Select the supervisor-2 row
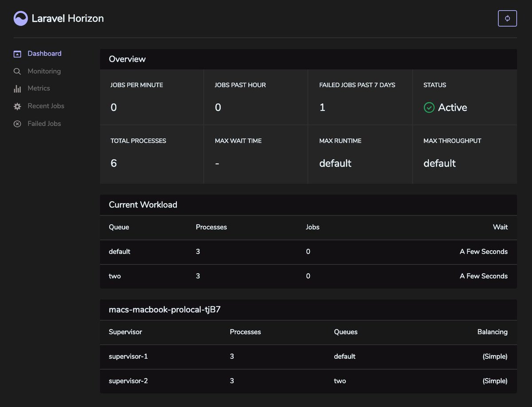This screenshot has height=407, width=532. click(x=309, y=381)
